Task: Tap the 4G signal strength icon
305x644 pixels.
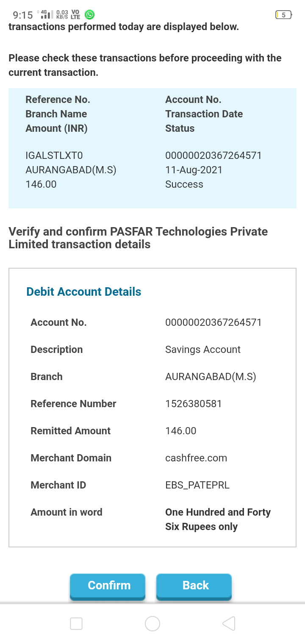Action: pyautogui.click(x=46, y=15)
